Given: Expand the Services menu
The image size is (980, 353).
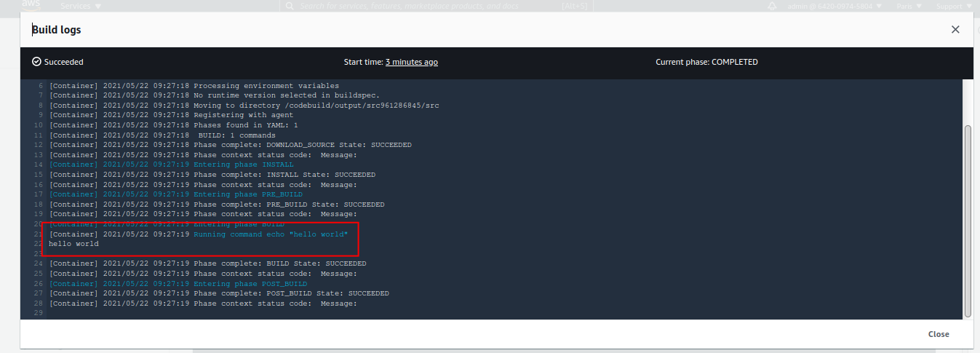Looking at the screenshot, I should click(x=81, y=6).
